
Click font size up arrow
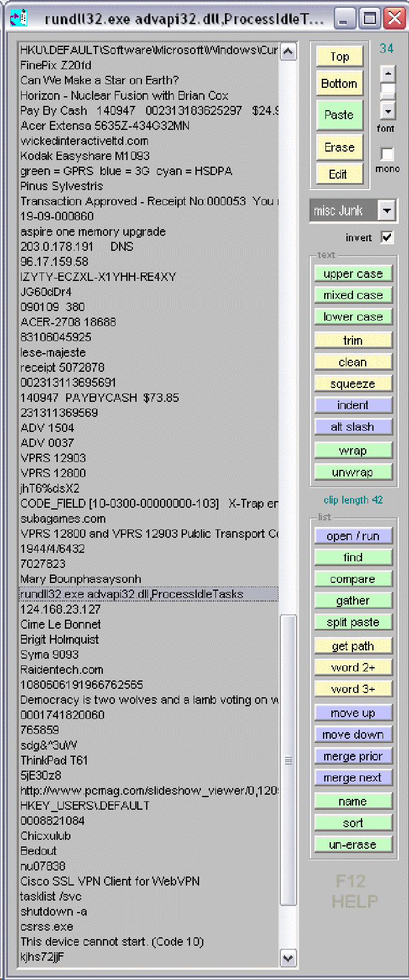(388, 74)
